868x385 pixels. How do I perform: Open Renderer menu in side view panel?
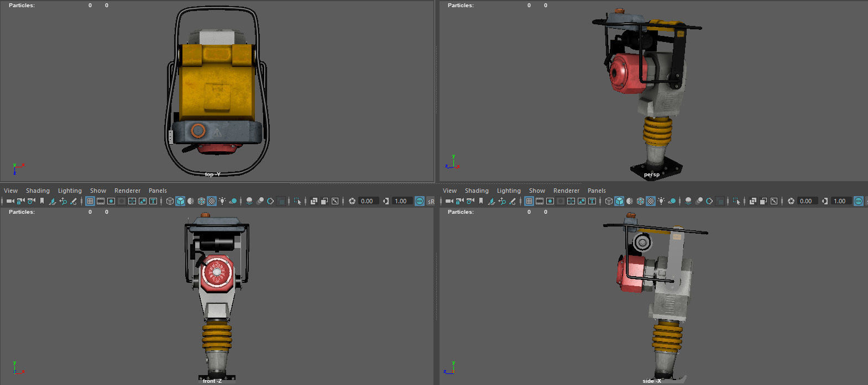click(566, 191)
